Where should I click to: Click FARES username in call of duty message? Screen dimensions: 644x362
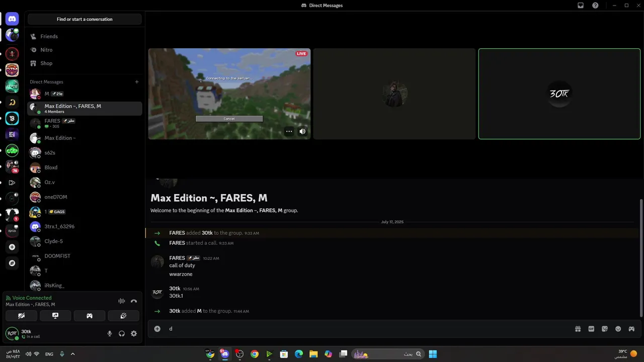point(177,258)
